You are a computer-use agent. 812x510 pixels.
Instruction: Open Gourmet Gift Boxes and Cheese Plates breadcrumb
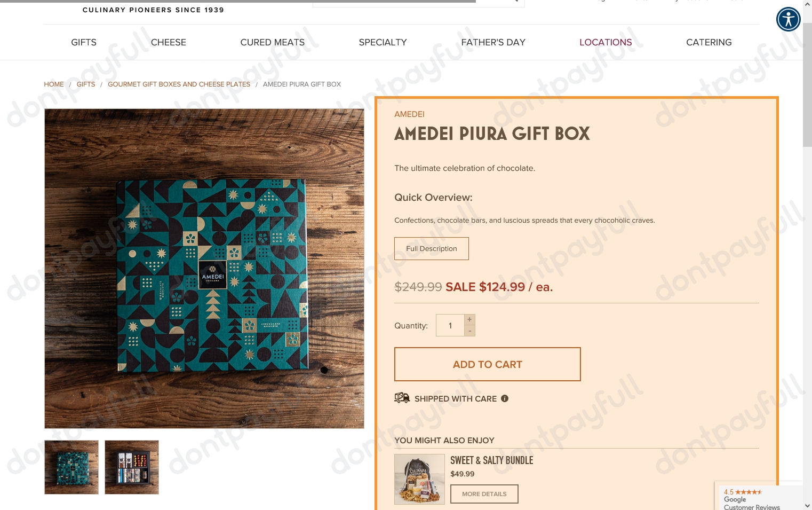[x=179, y=84]
